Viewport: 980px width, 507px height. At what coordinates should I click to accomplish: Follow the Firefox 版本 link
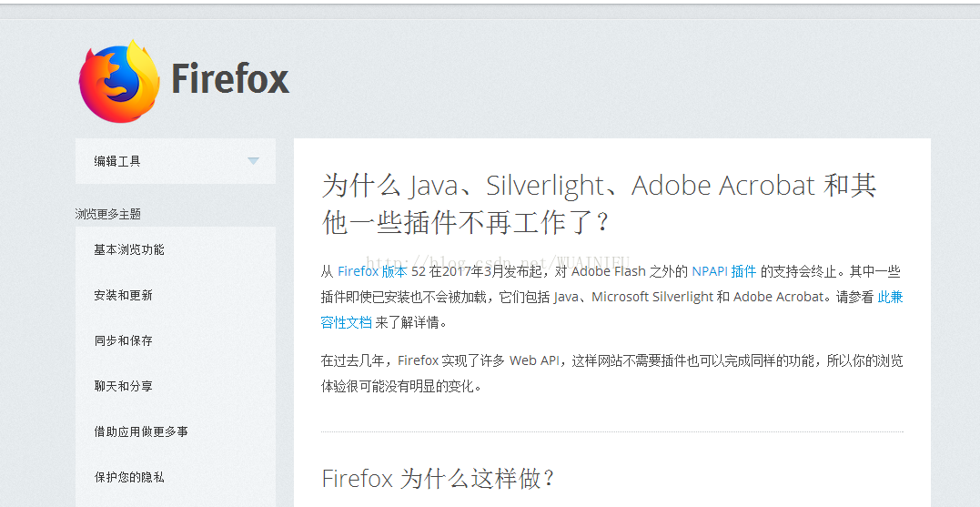click(372, 271)
